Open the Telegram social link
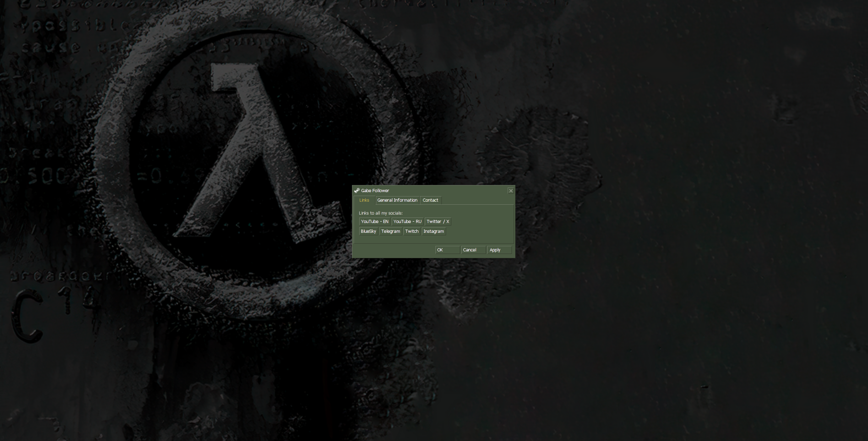 click(391, 231)
